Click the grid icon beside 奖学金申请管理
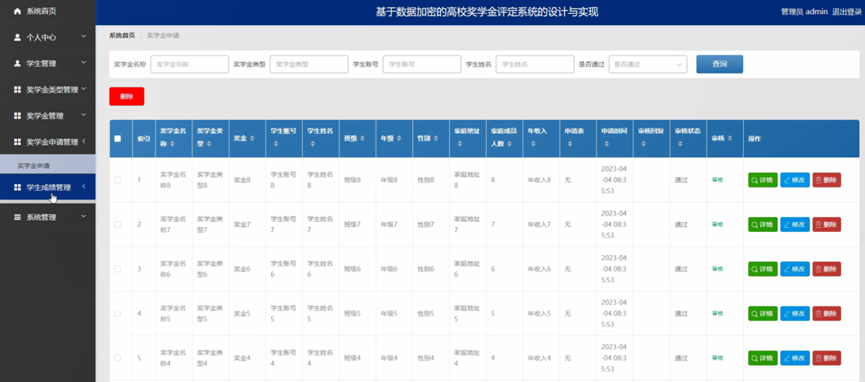Viewport: 865px width, 382px height. click(x=17, y=142)
